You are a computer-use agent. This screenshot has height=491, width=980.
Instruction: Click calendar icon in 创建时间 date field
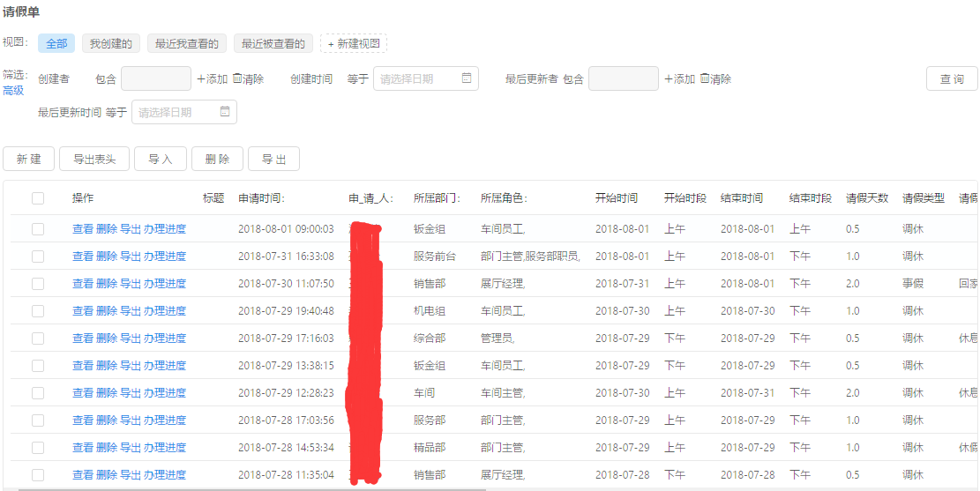point(467,78)
